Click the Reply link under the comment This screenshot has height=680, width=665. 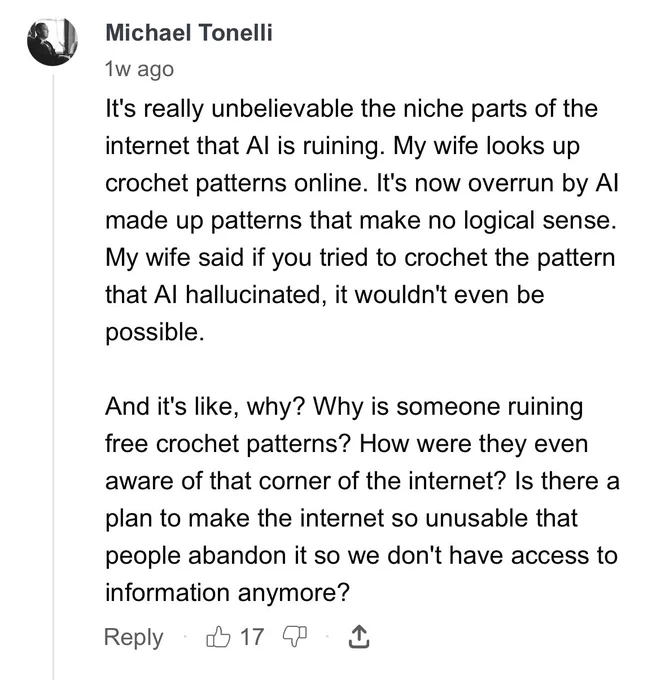tap(134, 638)
